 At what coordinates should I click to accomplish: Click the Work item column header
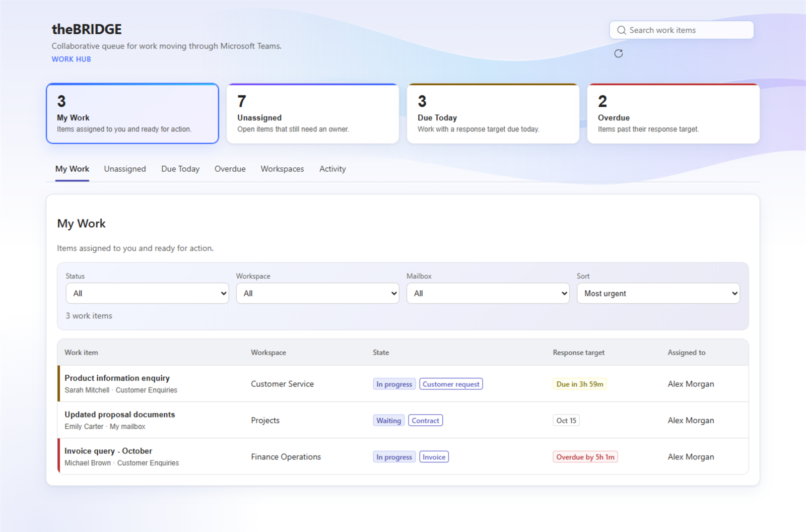coord(82,353)
